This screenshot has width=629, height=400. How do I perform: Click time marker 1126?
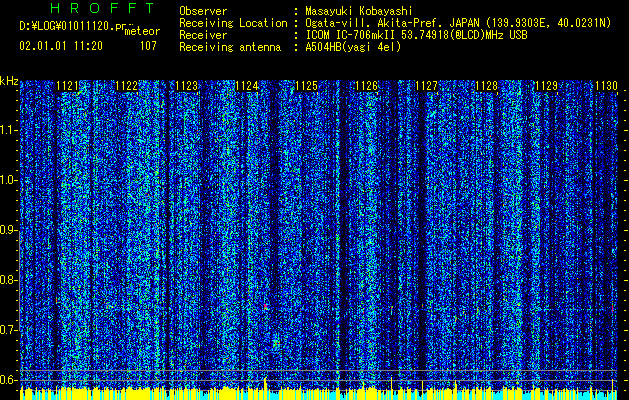367,86
